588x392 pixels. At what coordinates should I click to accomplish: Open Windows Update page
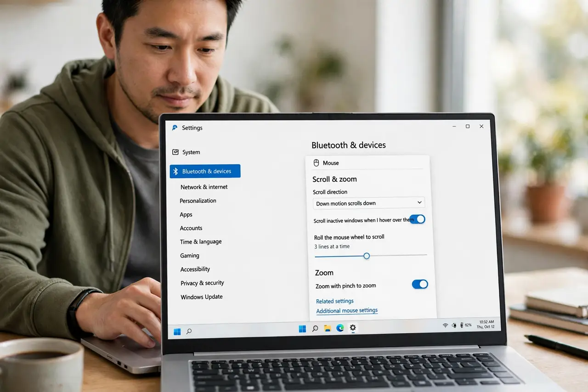[202, 297]
